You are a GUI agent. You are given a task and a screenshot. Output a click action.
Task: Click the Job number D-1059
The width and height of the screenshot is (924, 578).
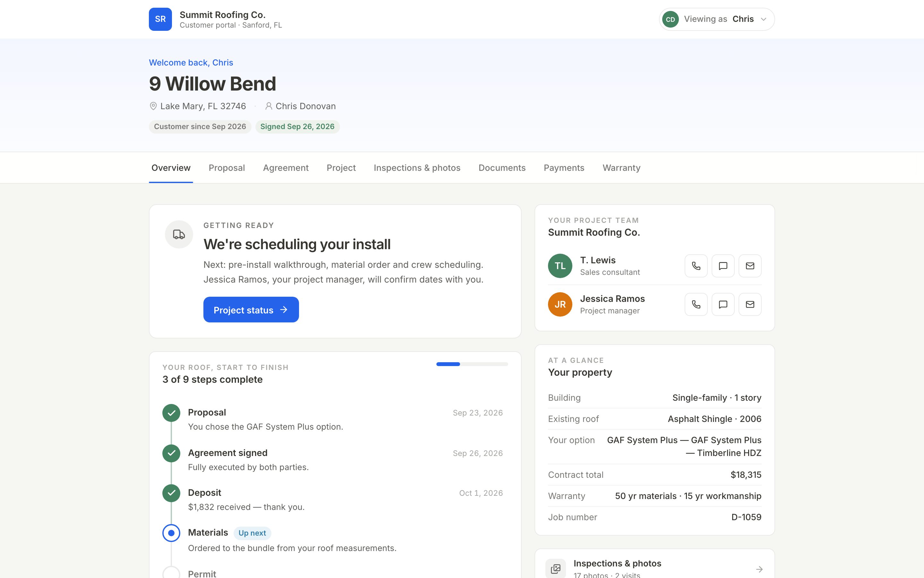click(x=746, y=517)
